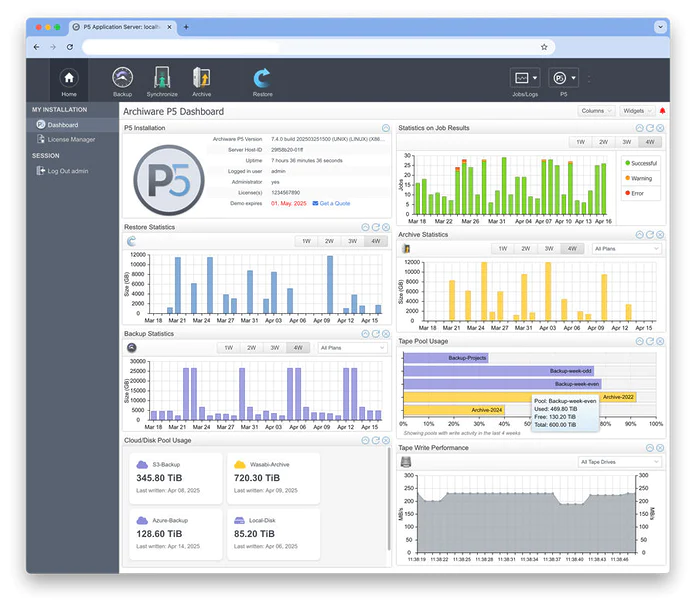Open All Plans dropdown in Archive Statistics
The width and height of the screenshot is (696, 608).
tap(626, 248)
